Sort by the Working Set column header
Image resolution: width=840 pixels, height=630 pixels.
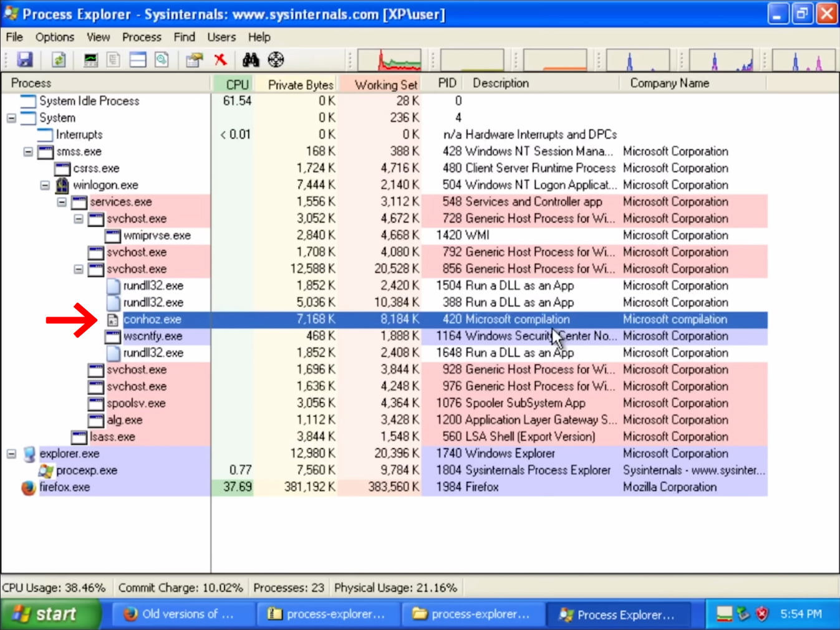[380, 84]
